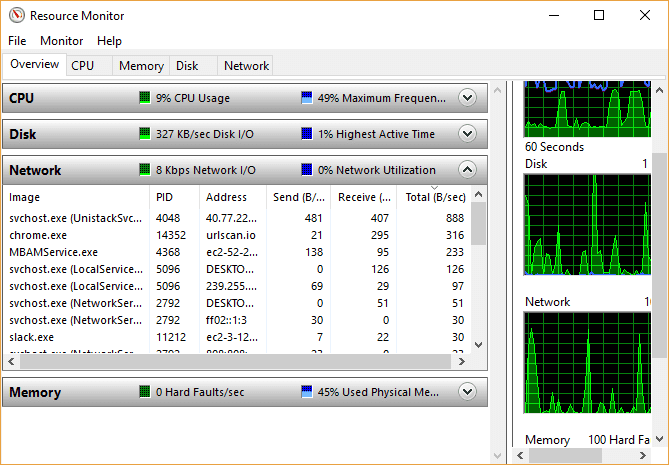
Task: Switch to the Disk tab
Action: [x=187, y=66]
